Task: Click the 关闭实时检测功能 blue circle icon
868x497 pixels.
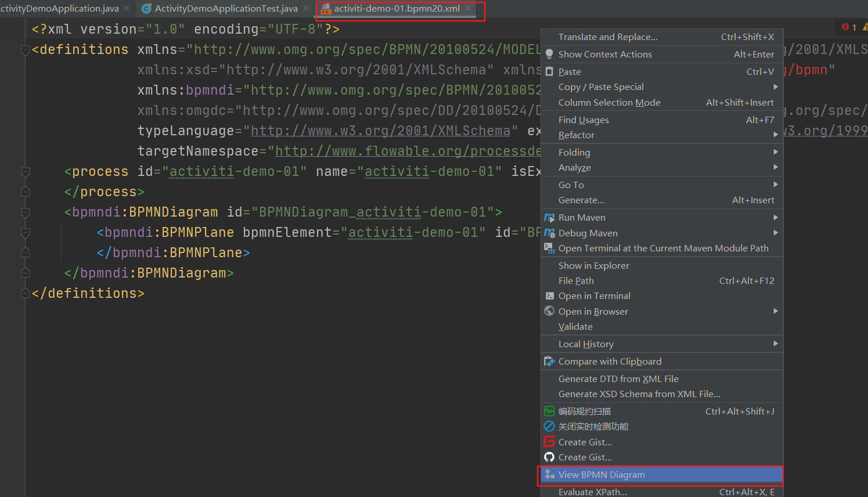Action: pos(549,426)
